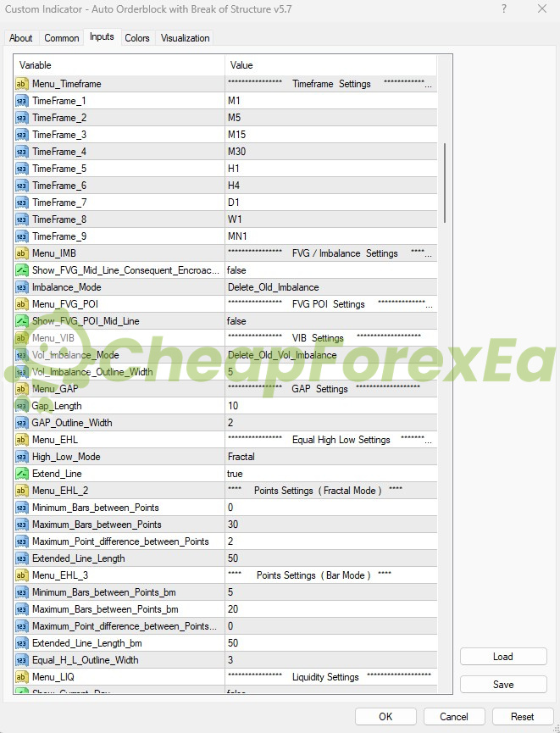The image size is (560, 733).
Task: Click the Load button
Action: click(503, 657)
